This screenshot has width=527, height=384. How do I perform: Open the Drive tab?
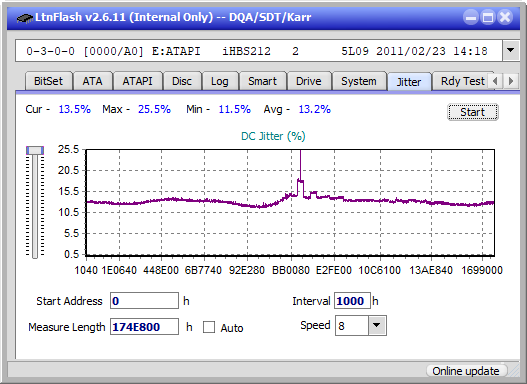[x=309, y=81]
